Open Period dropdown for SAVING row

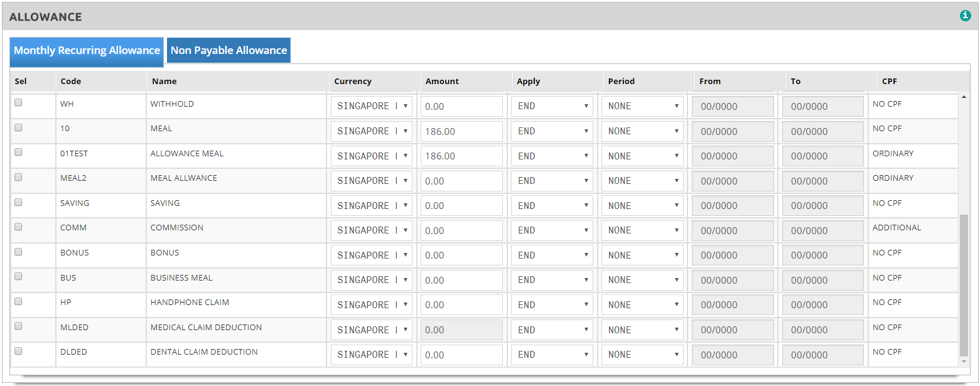[642, 206]
